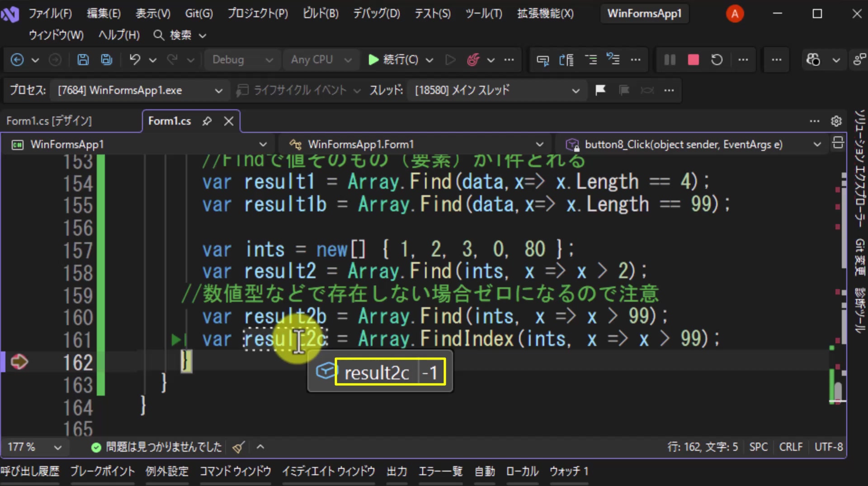
Task: Open the code cleanup broom icon
Action: pyautogui.click(x=238, y=447)
